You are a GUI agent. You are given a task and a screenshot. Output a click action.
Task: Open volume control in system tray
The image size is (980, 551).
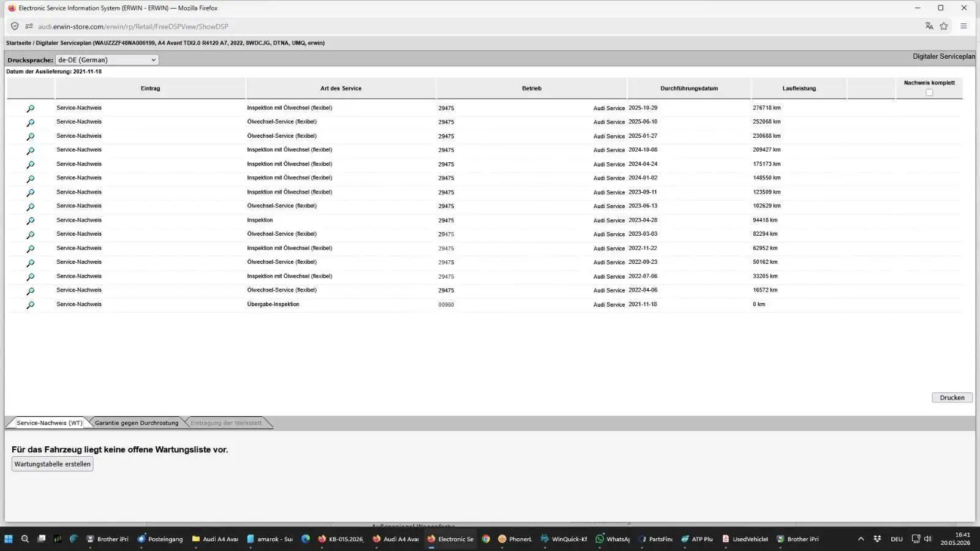[x=928, y=539]
